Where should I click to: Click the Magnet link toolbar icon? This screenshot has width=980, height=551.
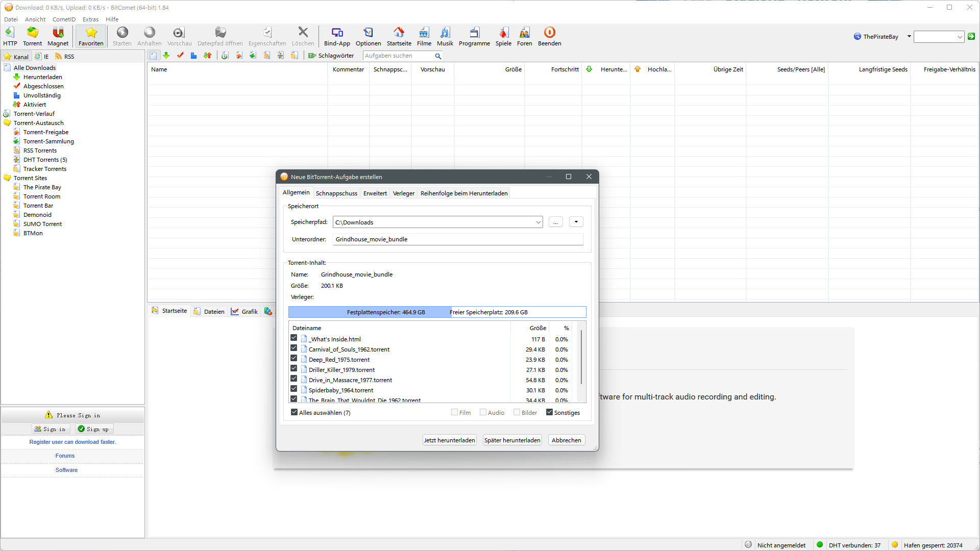pyautogui.click(x=58, y=37)
